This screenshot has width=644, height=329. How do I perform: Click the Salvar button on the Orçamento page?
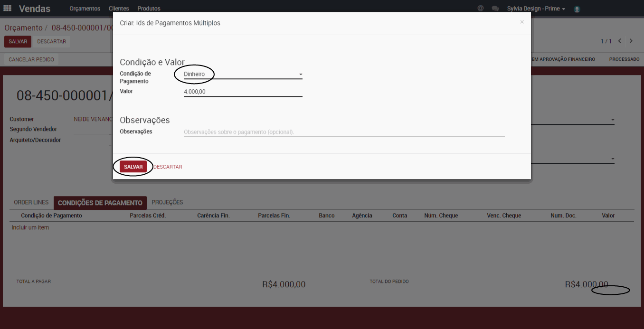[x=18, y=41]
